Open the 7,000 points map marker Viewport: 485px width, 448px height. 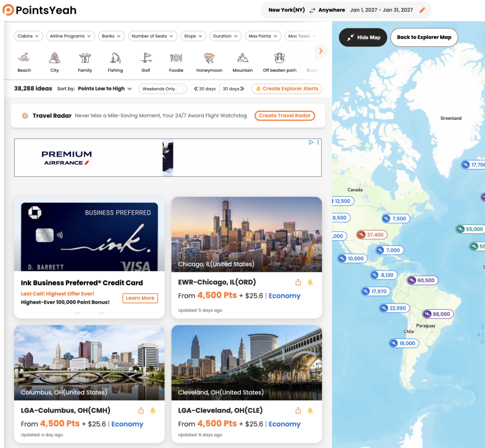pos(389,250)
